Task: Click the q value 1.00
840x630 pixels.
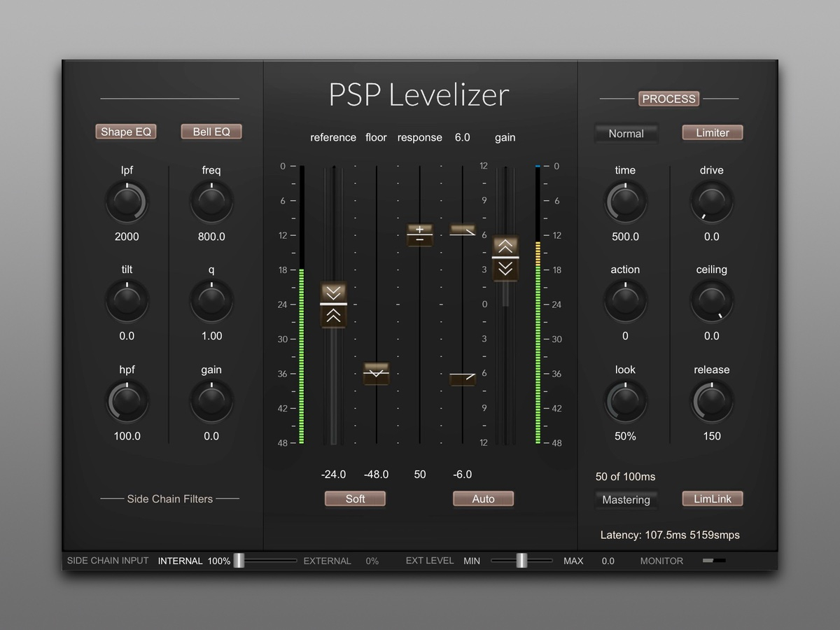Action: (x=211, y=336)
